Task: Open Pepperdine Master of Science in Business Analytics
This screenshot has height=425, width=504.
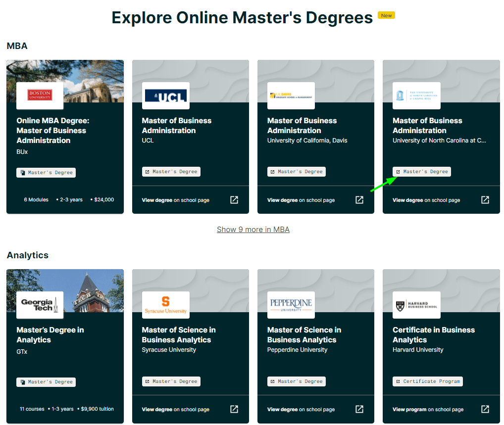Action: coord(304,335)
